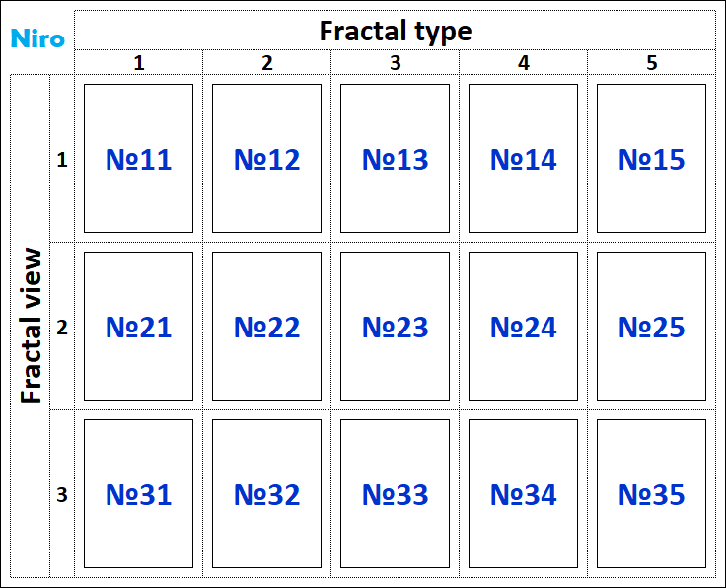Click the Fractal type header
Screen dimensions: 726x588
pos(395,31)
